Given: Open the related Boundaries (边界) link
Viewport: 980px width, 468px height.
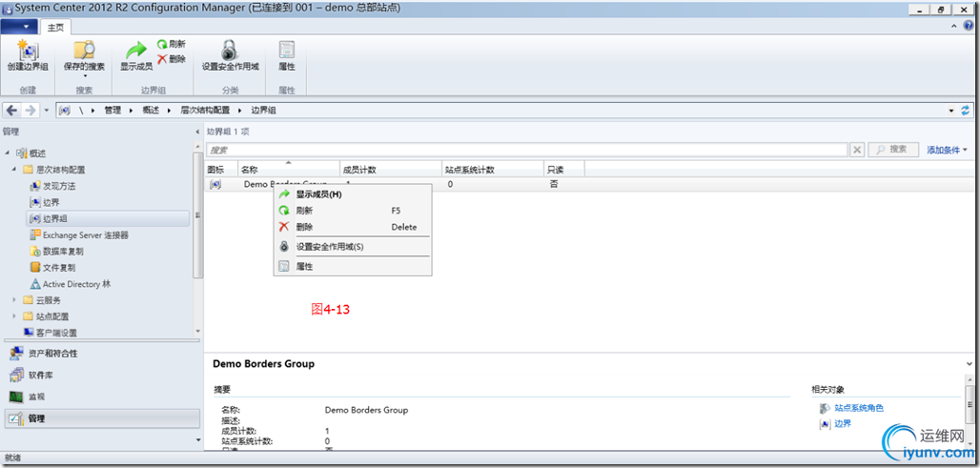Looking at the screenshot, I should [x=843, y=423].
